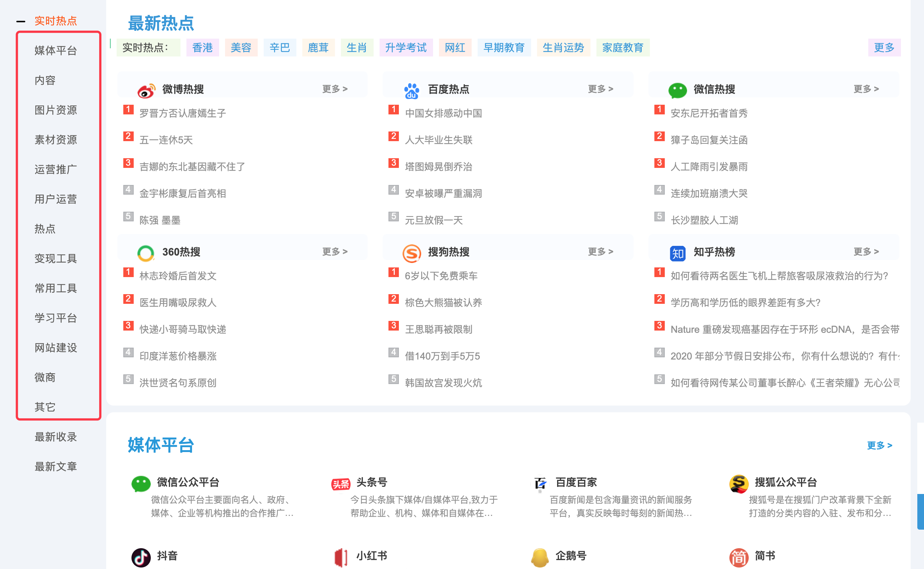The height and width of the screenshot is (569, 924).
Task: Expand 更多 > for 知乎热榜
Action: point(866,251)
